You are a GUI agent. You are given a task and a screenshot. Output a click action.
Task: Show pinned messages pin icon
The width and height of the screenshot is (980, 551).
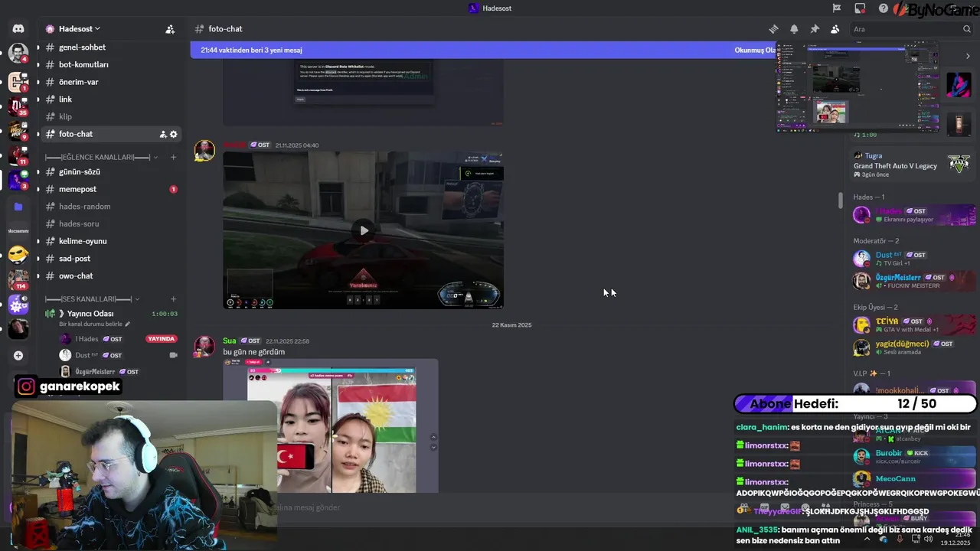(x=815, y=29)
